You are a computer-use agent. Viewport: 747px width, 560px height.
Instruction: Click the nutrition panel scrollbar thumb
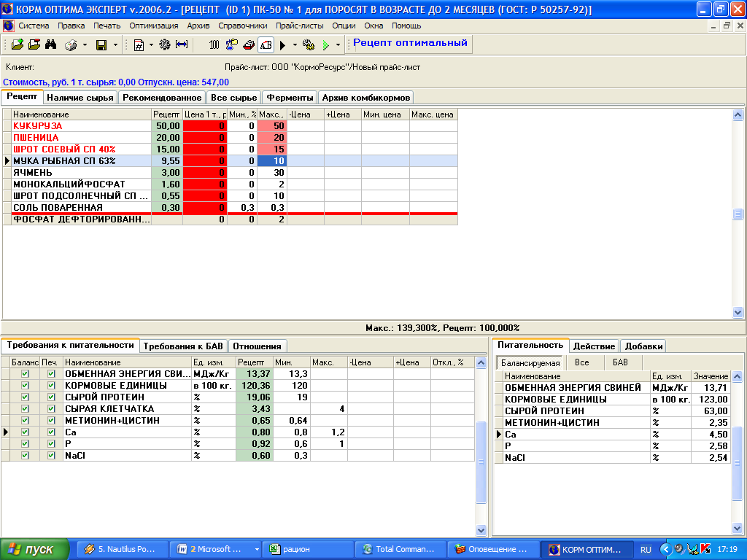coord(737,463)
